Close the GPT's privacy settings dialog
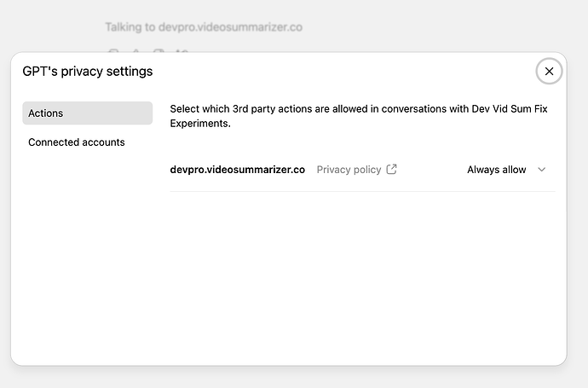This screenshot has height=388, width=588. tap(549, 72)
